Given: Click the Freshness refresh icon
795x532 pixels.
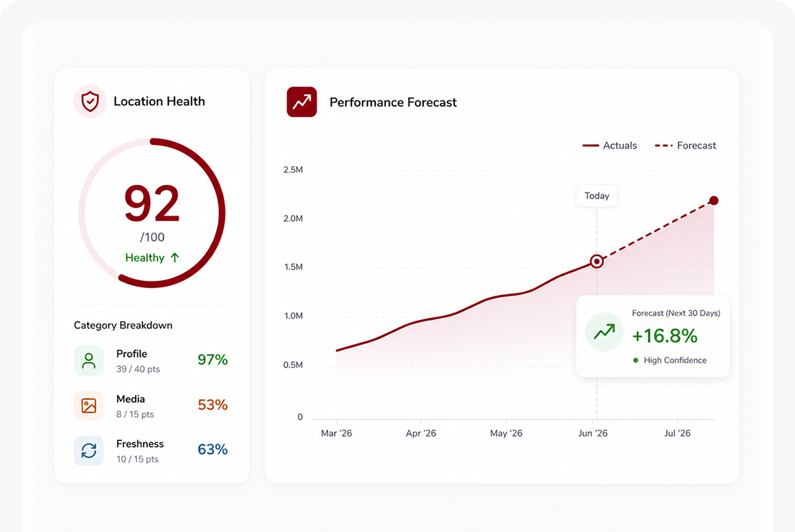Looking at the screenshot, I should (x=89, y=451).
